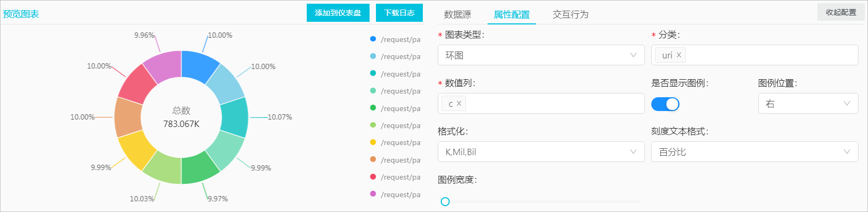
Task: Click the 图例宽度 slider handle
Action: click(x=445, y=201)
